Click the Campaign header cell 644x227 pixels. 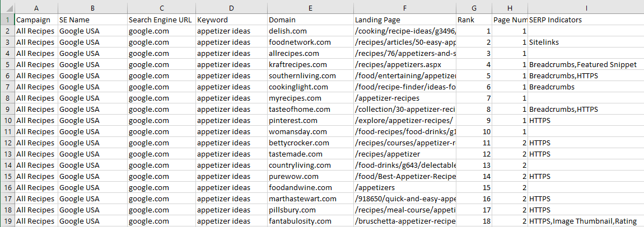click(x=36, y=20)
